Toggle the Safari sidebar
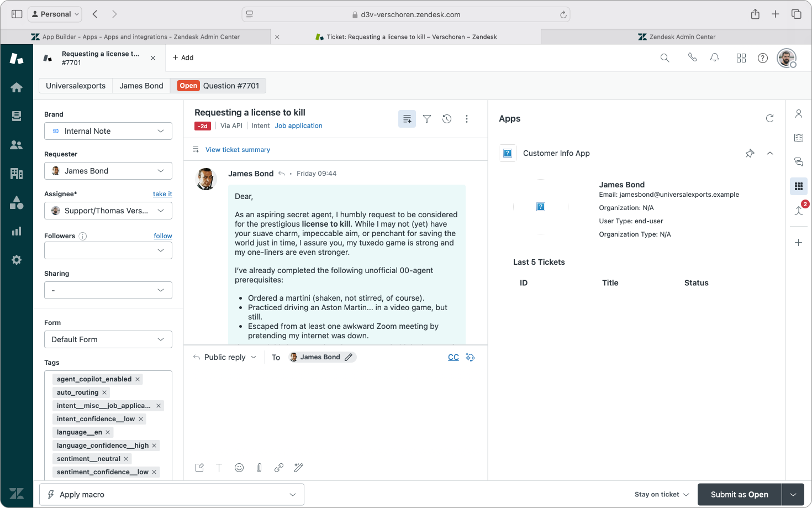Image resolution: width=812 pixels, height=508 pixels. pos(17,14)
